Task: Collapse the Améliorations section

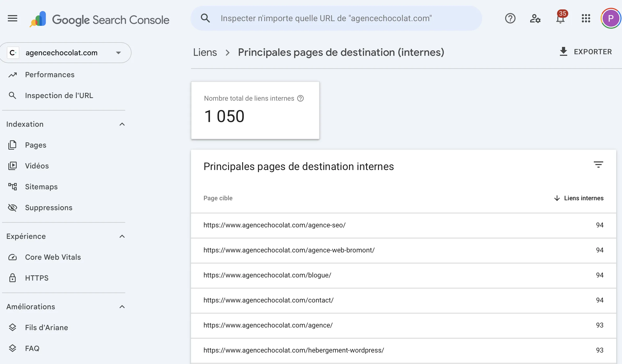Action: click(122, 307)
